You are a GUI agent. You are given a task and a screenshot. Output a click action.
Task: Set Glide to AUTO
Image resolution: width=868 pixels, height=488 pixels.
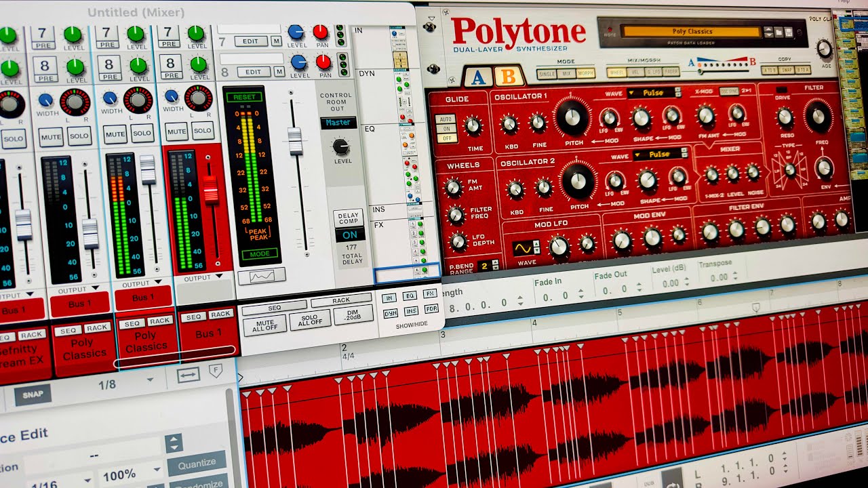pos(445,119)
